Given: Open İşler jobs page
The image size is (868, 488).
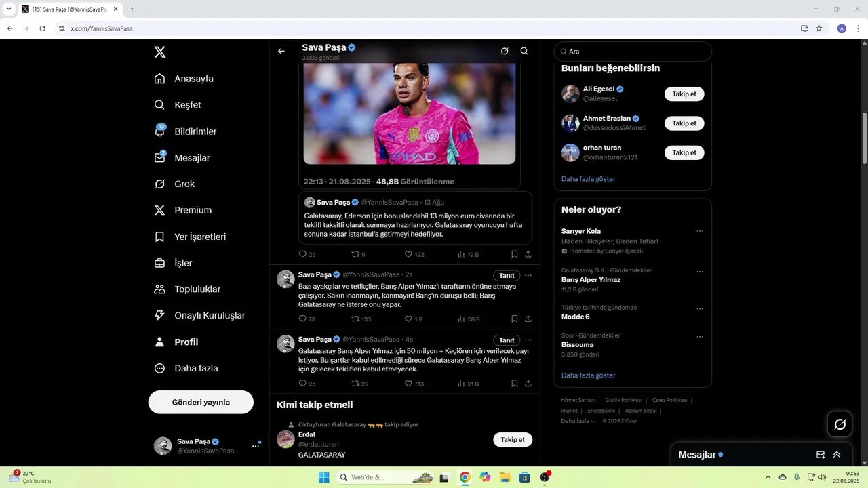Looking at the screenshot, I should click(x=173, y=263).
